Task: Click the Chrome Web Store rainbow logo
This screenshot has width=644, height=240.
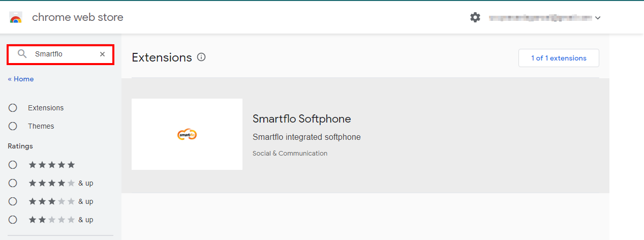Action: point(16,17)
